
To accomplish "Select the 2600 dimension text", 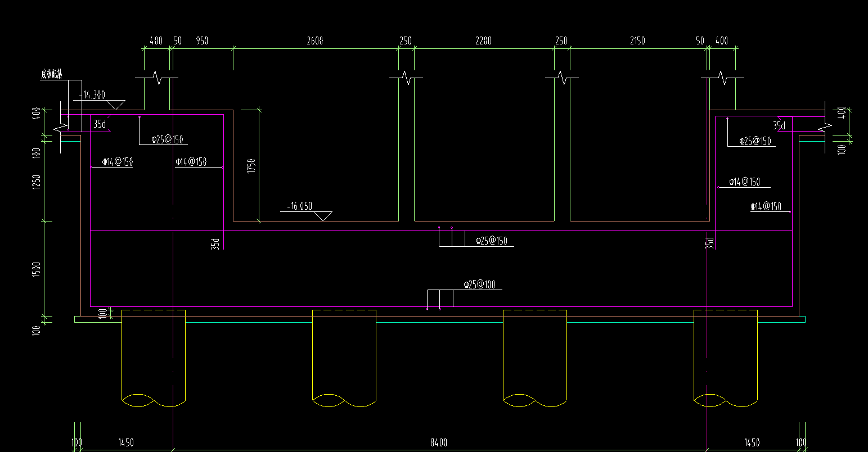I will click(315, 41).
